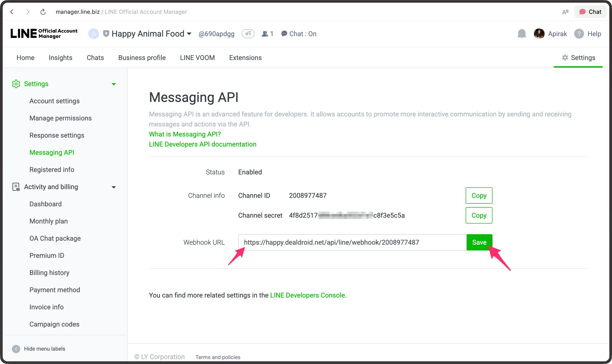Collapse the Activity and billing section
This screenshot has height=364, width=612.
tap(114, 187)
